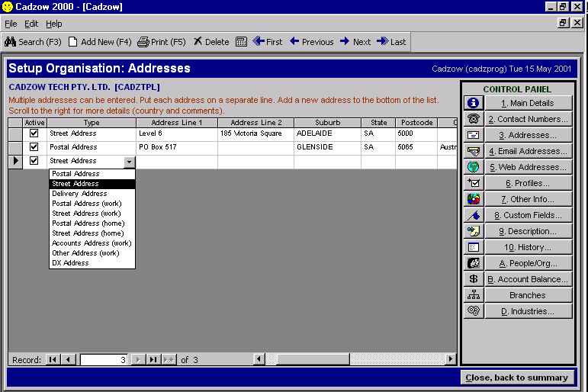Choose DX Address option

pos(92,263)
